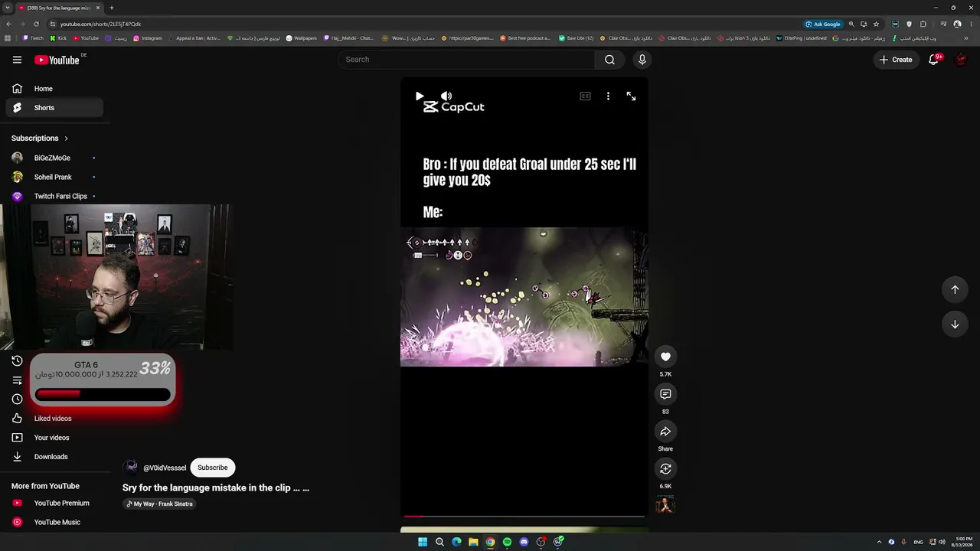Open the Short's three-dot more options

(x=608, y=96)
